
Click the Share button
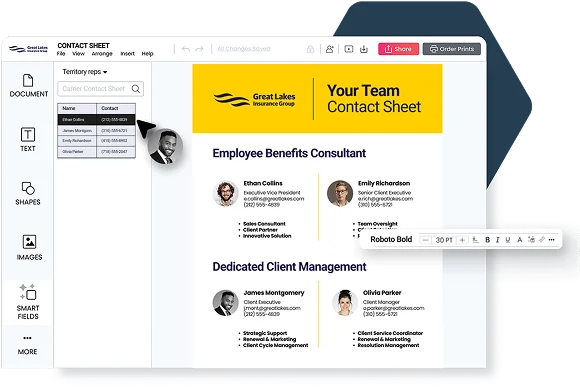398,49
